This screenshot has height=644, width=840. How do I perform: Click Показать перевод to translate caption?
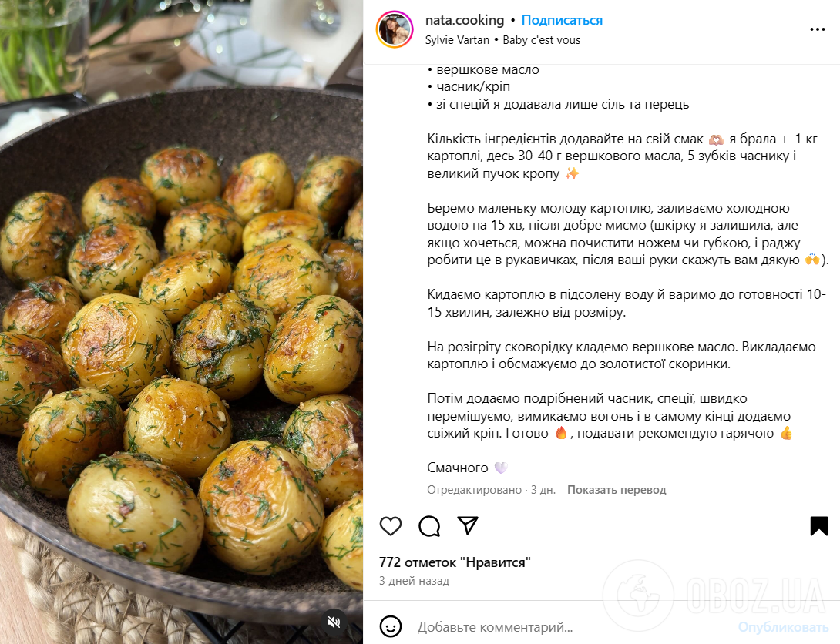click(617, 490)
